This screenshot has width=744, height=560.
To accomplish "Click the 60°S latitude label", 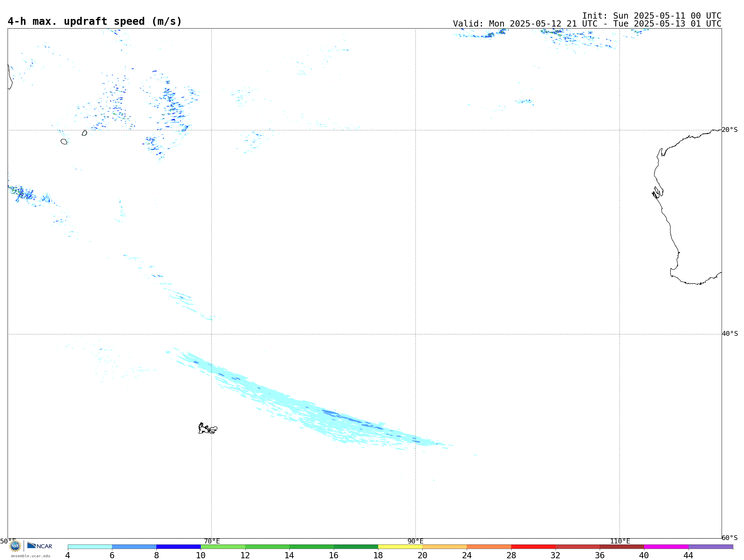I will point(730,538).
